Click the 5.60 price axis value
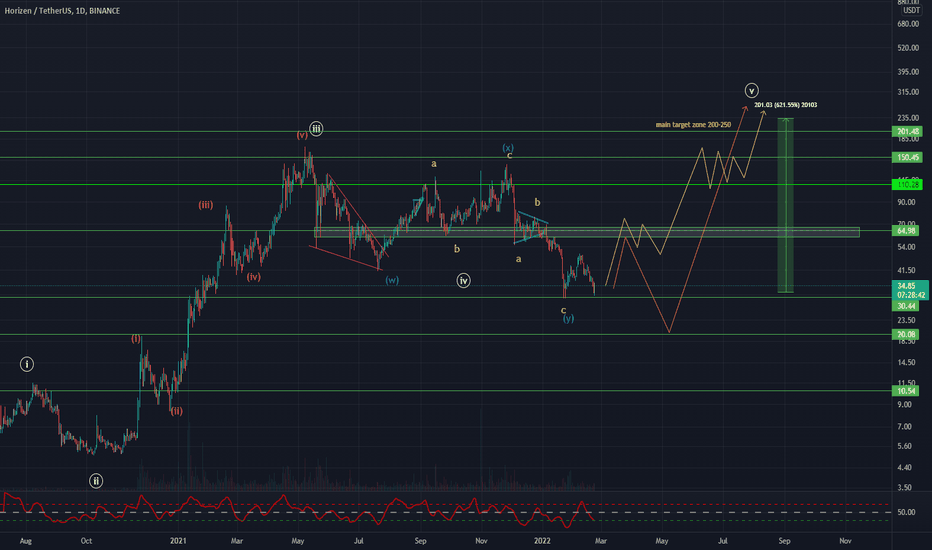This screenshot has width=932, height=550. [904, 447]
